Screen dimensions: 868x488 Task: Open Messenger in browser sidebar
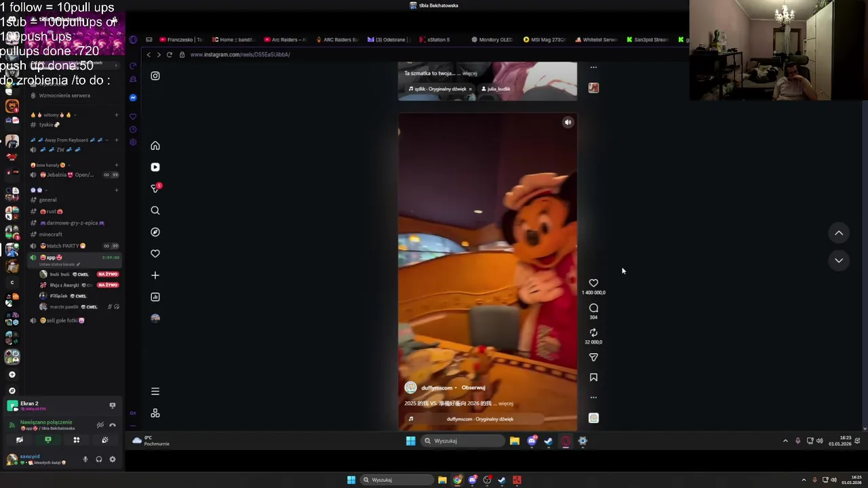[133, 98]
